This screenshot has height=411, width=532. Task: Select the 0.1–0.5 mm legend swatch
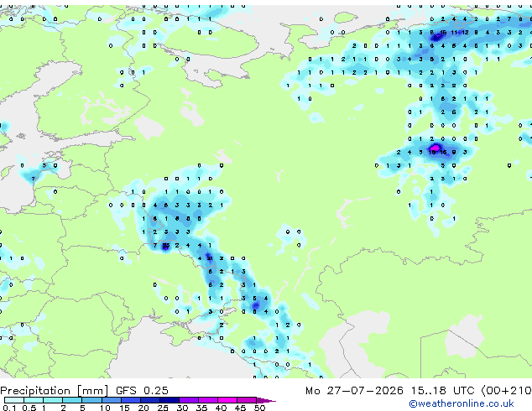(x=14, y=400)
